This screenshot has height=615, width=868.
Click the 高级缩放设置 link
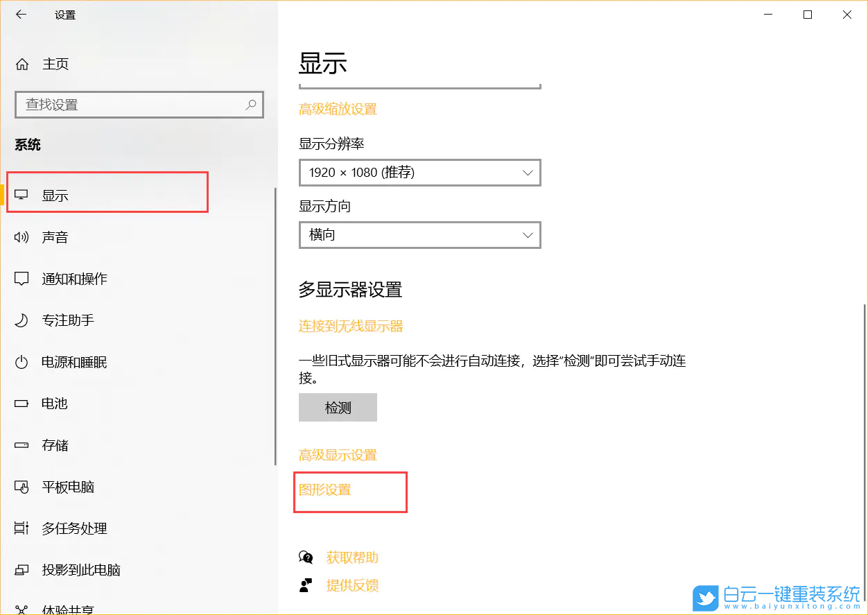pyautogui.click(x=338, y=109)
